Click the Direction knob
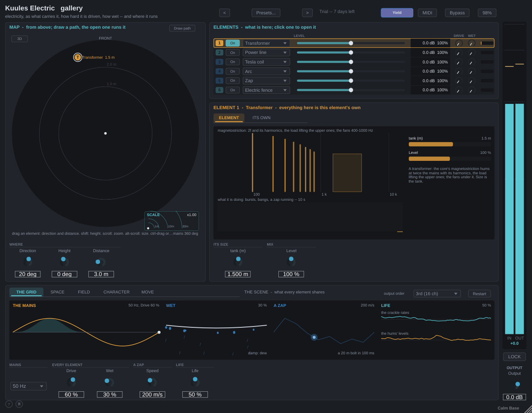The height and width of the screenshot is (413, 532). click(x=28, y=261)
